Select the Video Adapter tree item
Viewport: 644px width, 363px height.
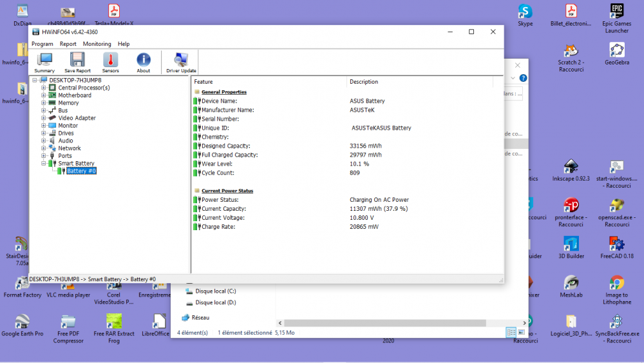pyautogui.click(x=77, y=118)
